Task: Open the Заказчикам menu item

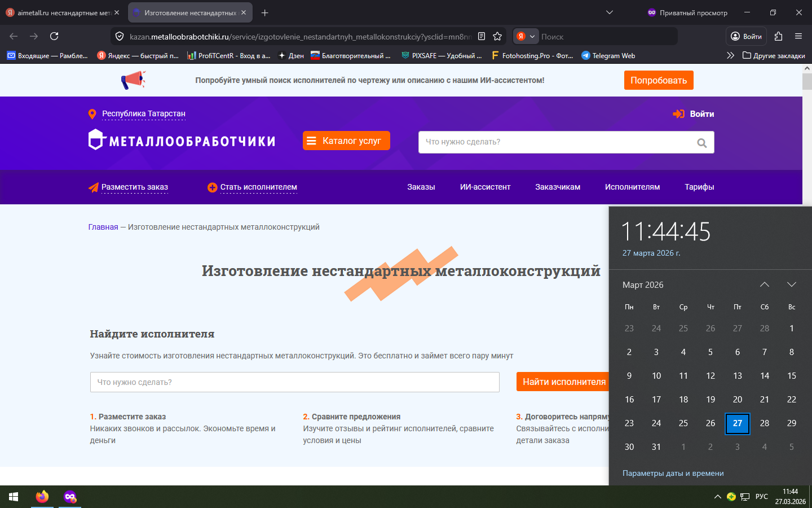Action: (x=558, y=187)
